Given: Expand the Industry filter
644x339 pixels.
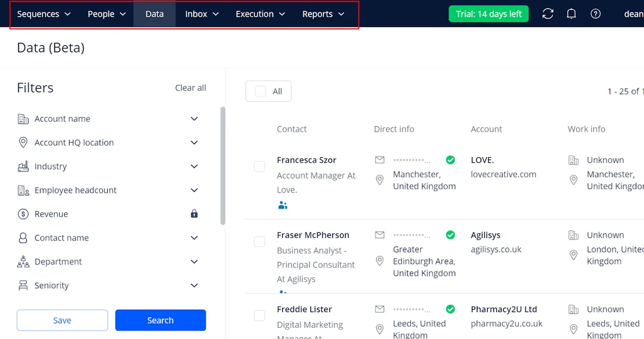Looking at the screenshot, I should pos(194,166).
